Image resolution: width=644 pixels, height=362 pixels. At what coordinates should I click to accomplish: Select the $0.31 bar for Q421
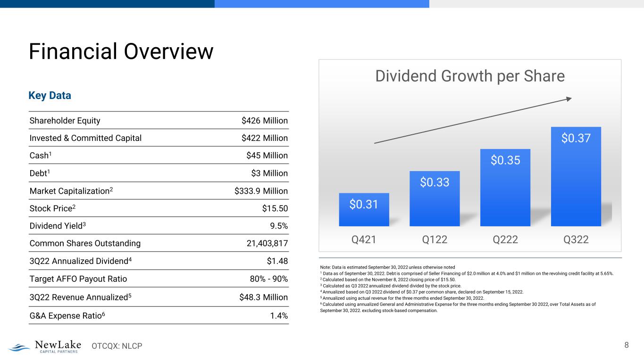tap(364, 210)
